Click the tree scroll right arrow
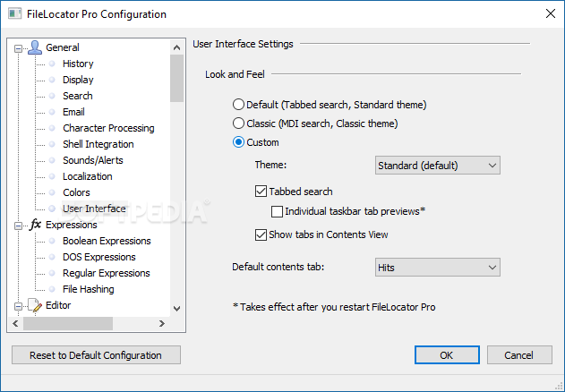This screenshot has width=565, height=392. pos(162,324)
